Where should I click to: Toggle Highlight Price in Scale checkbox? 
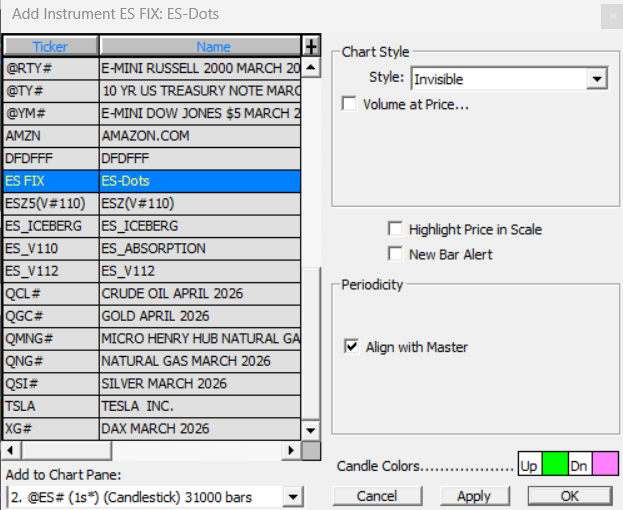click(x=395, y=229)
